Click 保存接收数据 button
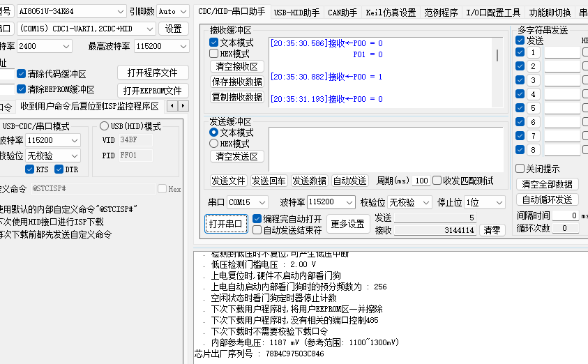The width and height of the screenshot is (588, 364). coord(237,82)
